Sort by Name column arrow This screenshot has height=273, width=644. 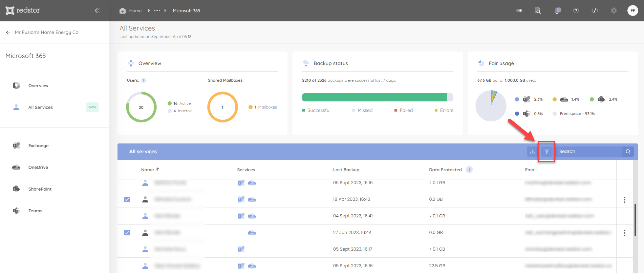(158, 169)
